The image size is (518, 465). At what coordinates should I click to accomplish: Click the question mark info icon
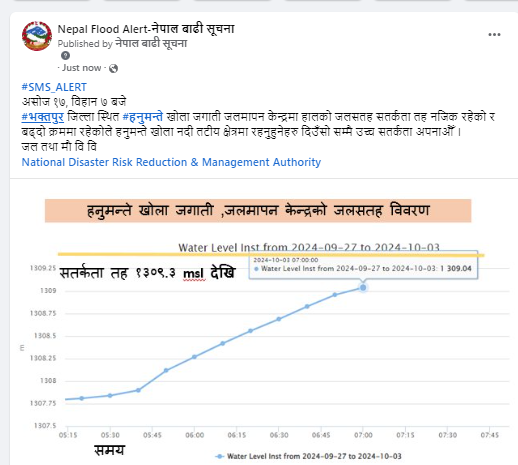[65, 56]
